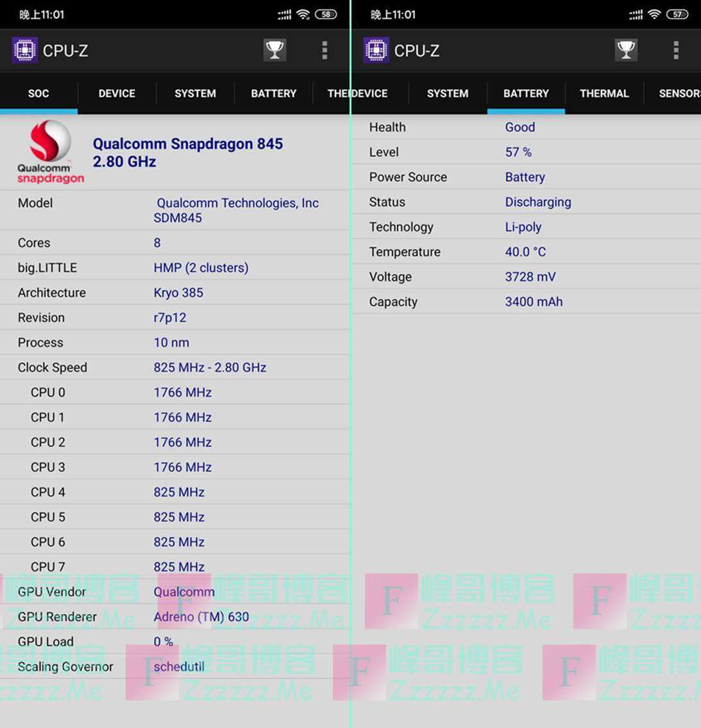
Task: Open the left three-dot overflow menu
Action: (x=325, y=50)
